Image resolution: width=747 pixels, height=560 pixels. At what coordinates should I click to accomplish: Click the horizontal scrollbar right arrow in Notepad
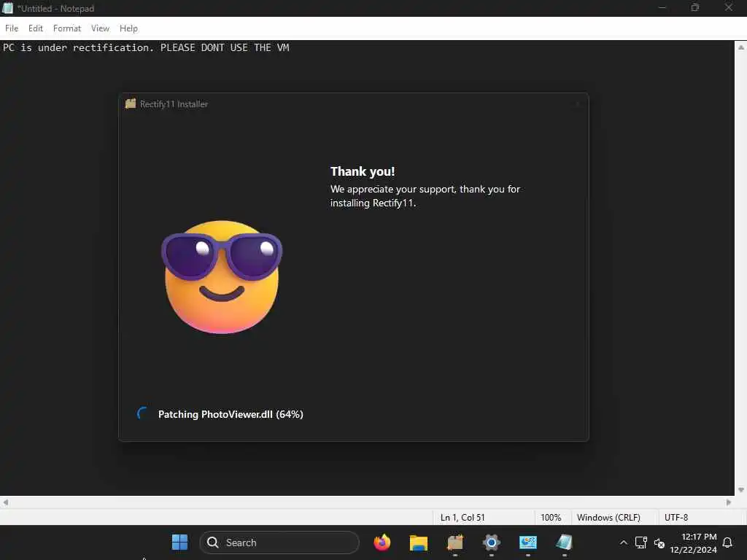tap(729, 502)
